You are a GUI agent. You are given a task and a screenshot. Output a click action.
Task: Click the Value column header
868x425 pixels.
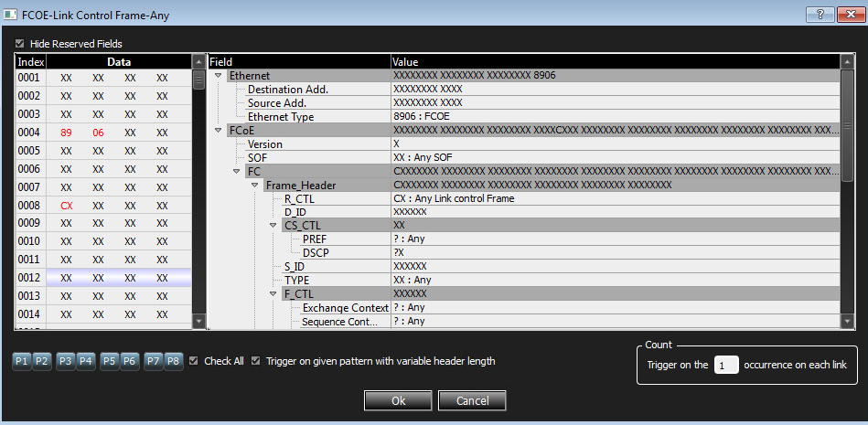(616, 62)
